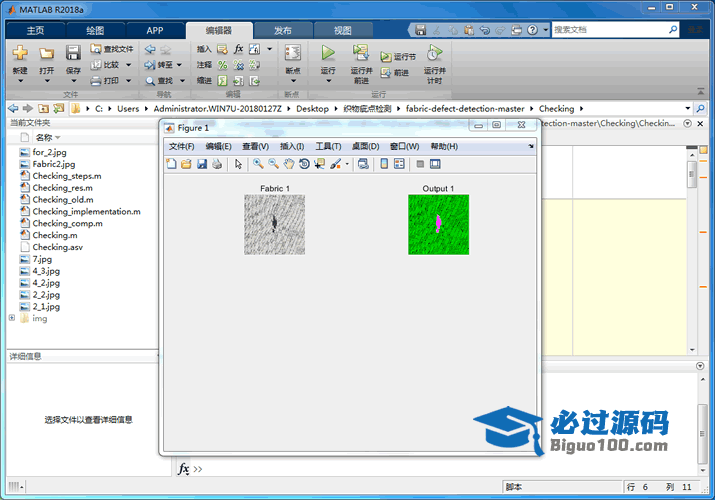The height and width of the screenshot is (500, 715).
Task: Click the 查找文件 (Find Files) button
Action: (111, 48)
